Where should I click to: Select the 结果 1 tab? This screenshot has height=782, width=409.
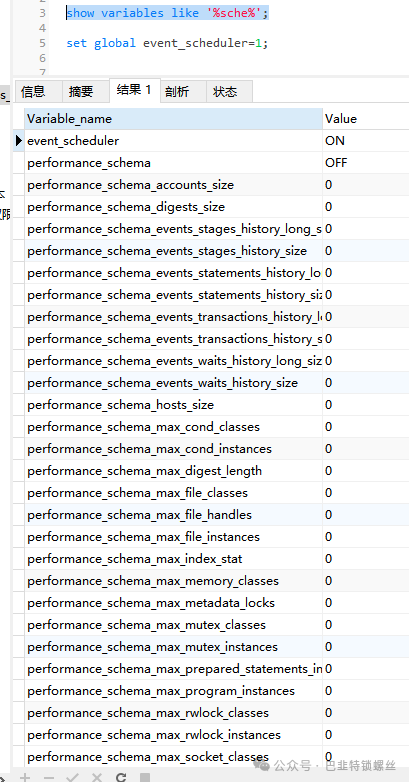(x=134, y=90)
